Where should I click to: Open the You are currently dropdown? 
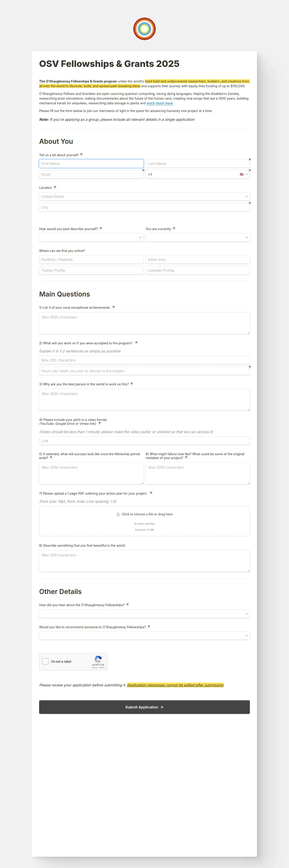tap(197, 238)
